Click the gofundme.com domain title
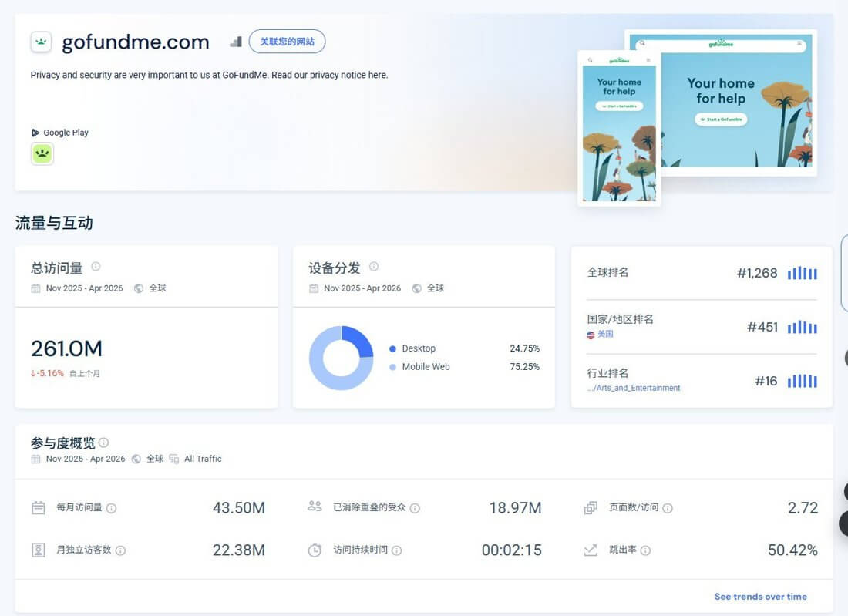Screen dimensions: 848x616 click(136, 42)
